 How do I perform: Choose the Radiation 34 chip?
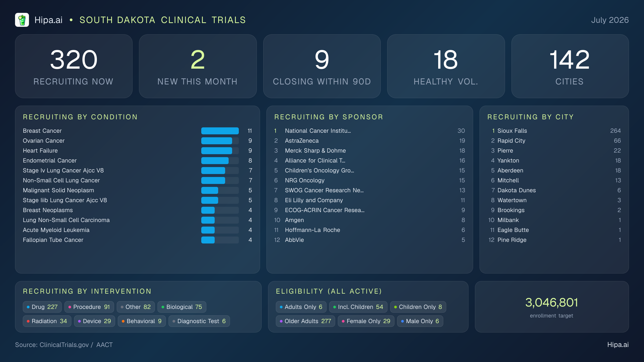coord(47,321)
